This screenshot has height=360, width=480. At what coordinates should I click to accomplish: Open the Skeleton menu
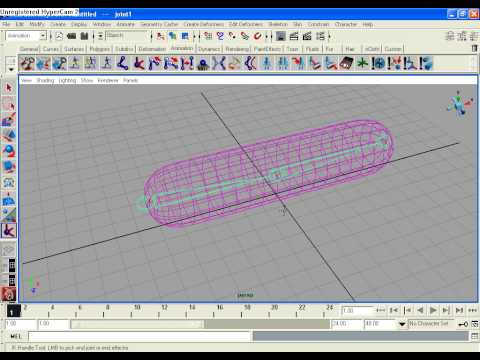click(278, 24)
